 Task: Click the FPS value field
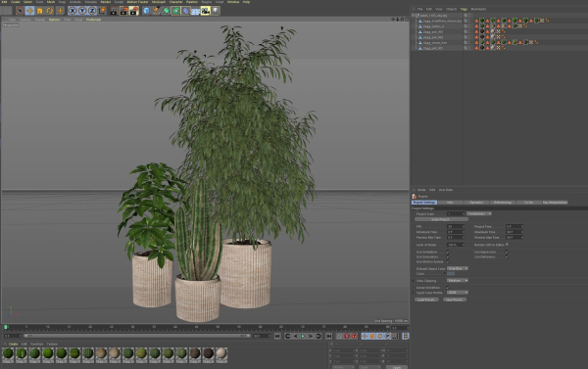point(456,227)
